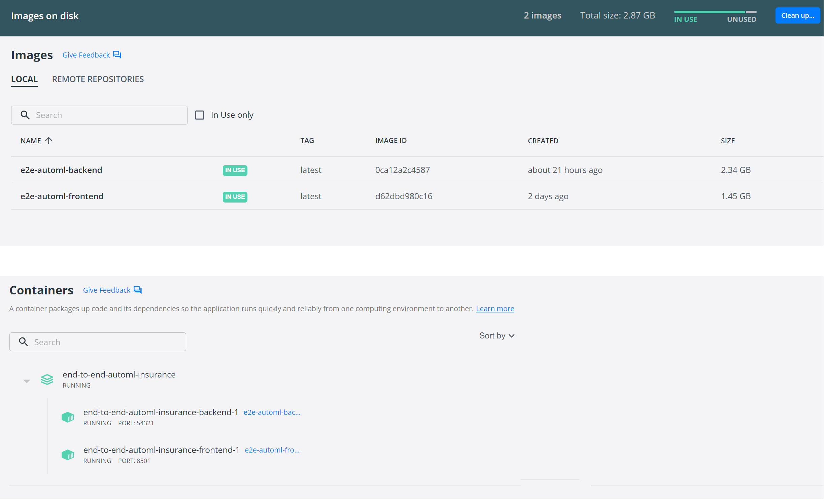Viewport: 826px width, 504px height.
Task: Enable the In Use only checkbox
Action: coord(200,115)
